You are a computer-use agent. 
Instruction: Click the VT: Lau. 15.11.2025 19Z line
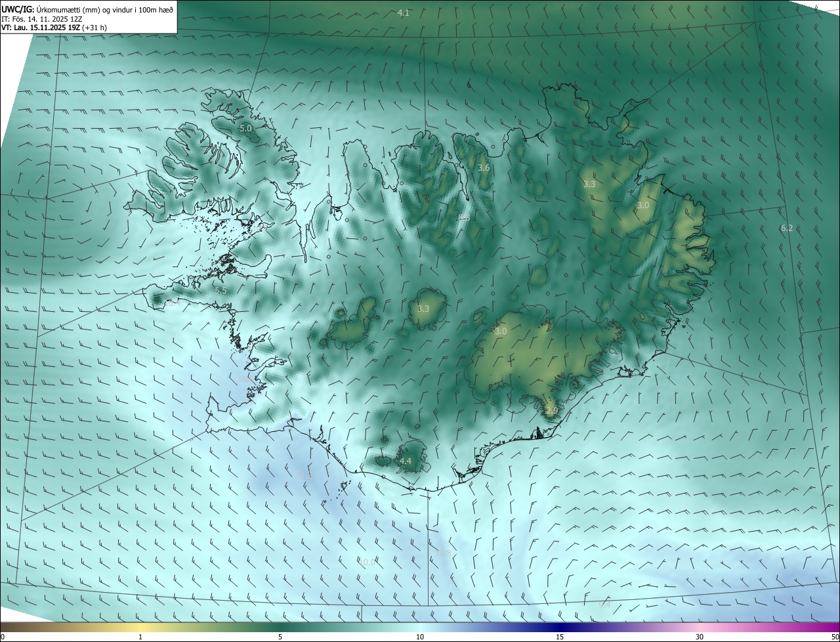pyautogui.click(x=54, y=28)
